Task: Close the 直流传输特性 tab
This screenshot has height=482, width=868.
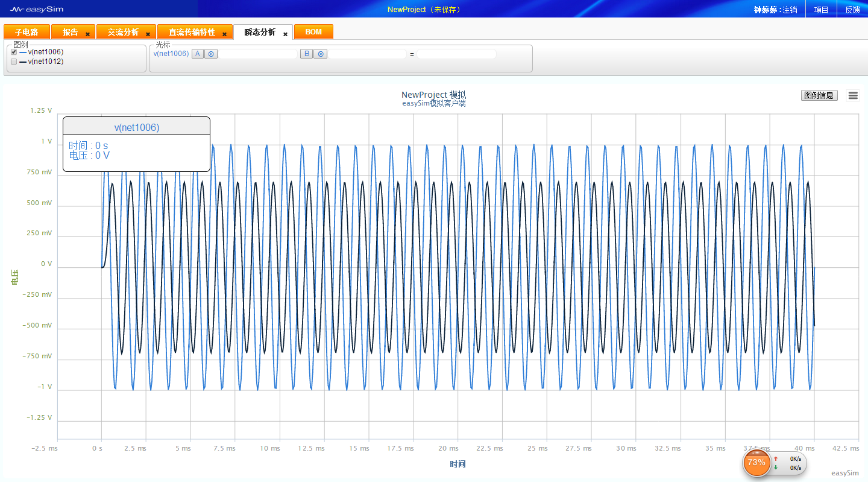Action: (224, 34)
